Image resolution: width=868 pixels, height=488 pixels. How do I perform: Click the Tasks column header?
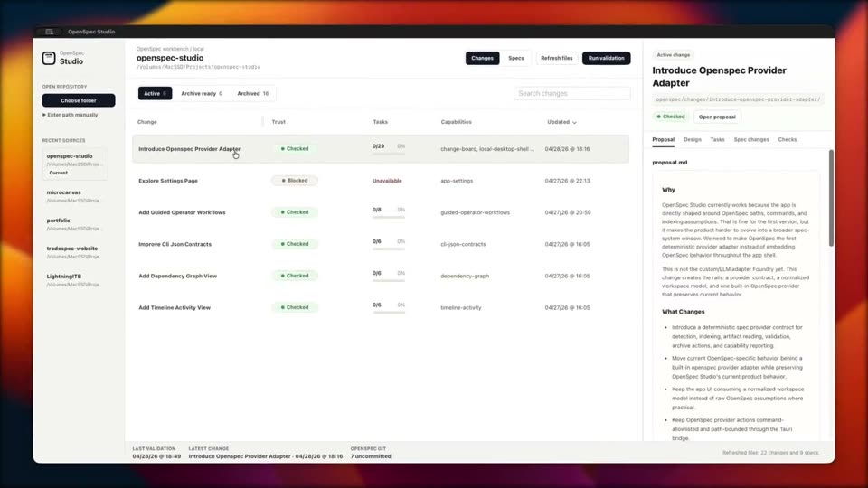pos(381,122)
